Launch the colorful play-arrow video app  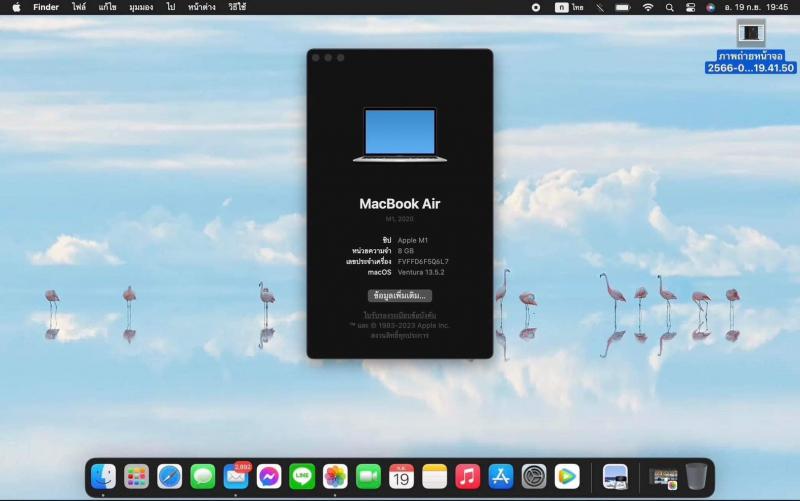[567, 477]
